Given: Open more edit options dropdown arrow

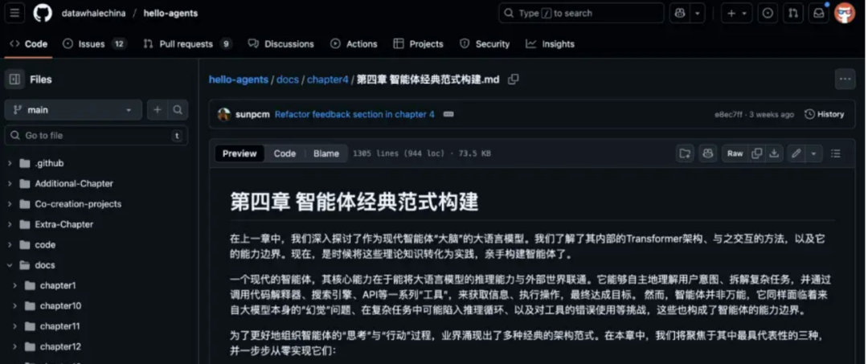Looking at the screenshot, I should tap(813, 153).
